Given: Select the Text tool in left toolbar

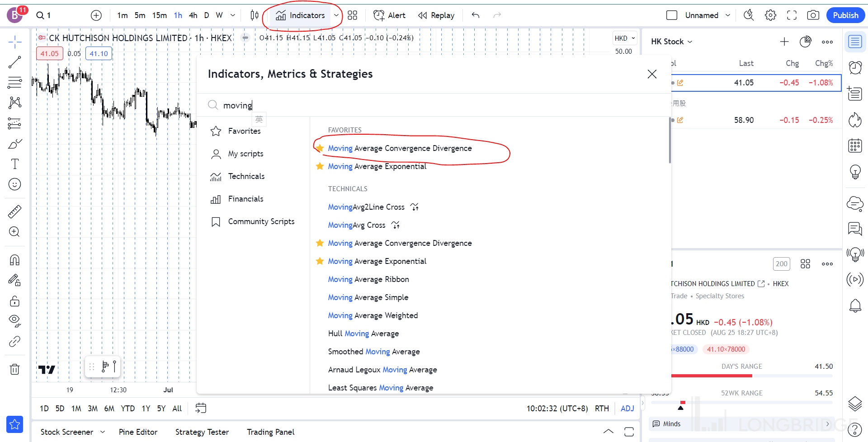Looking at the screenshot, I should pyautogui.click(x=14, y=164).
